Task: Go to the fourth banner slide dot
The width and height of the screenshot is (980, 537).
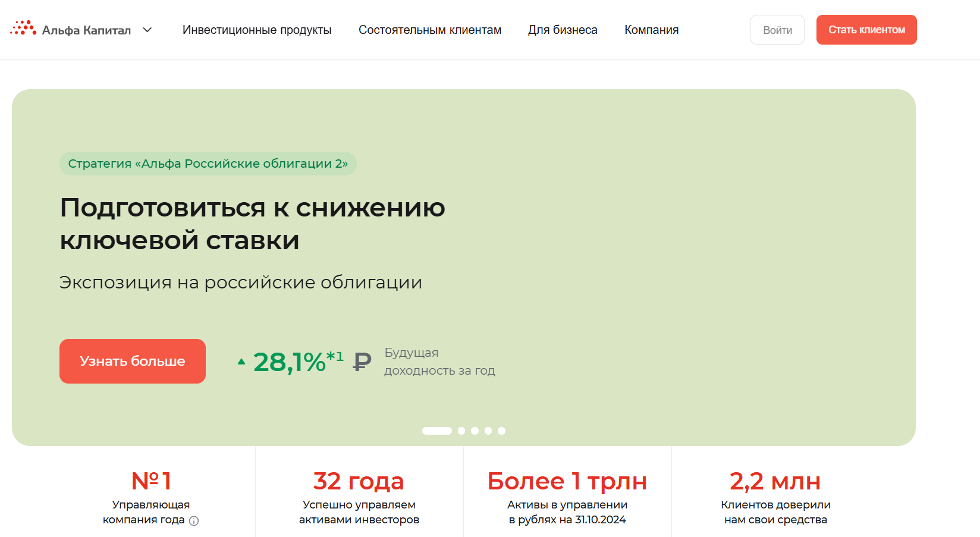Action: (488, 431)
